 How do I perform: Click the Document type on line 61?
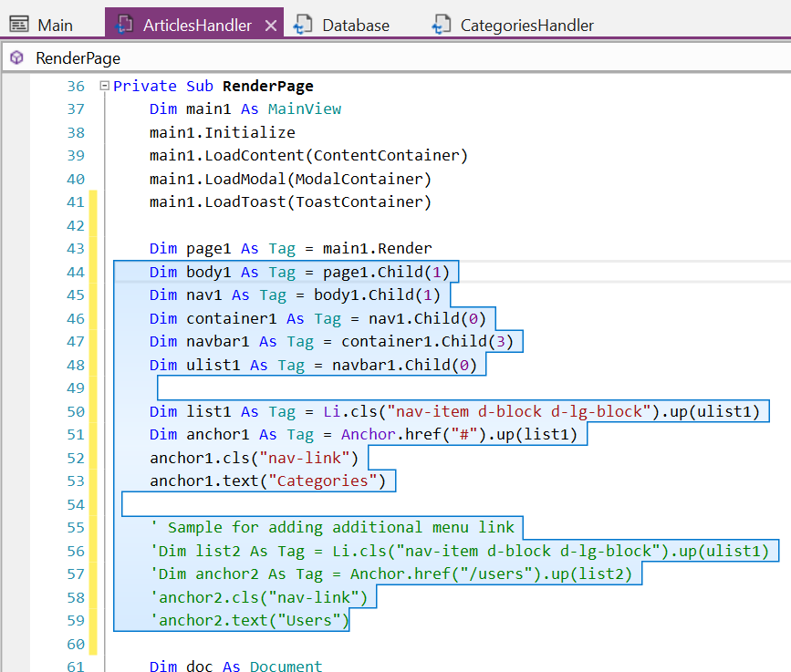coord(286,667)
